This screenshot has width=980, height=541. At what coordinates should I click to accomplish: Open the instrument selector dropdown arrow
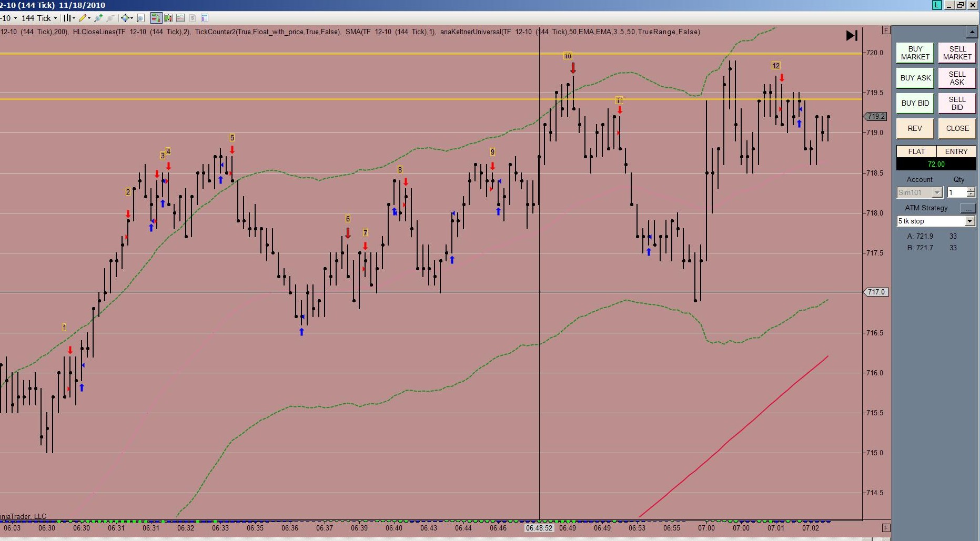15,18
